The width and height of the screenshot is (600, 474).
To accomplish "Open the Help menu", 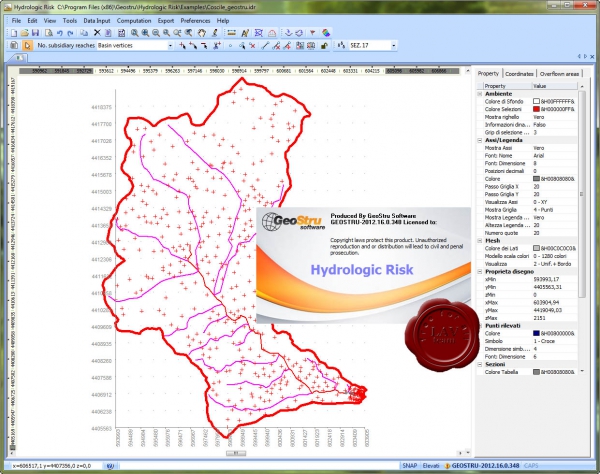I will point(223,21).
